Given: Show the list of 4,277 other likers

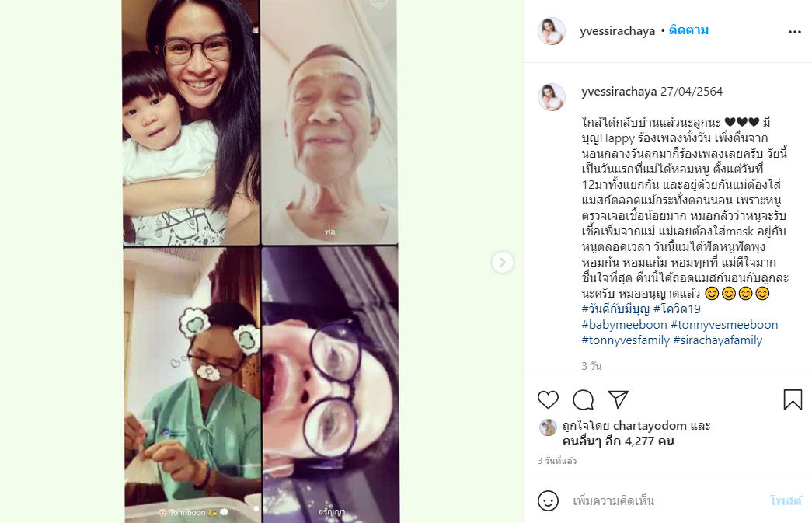Looking at the screenshot, I should [618, 441].
